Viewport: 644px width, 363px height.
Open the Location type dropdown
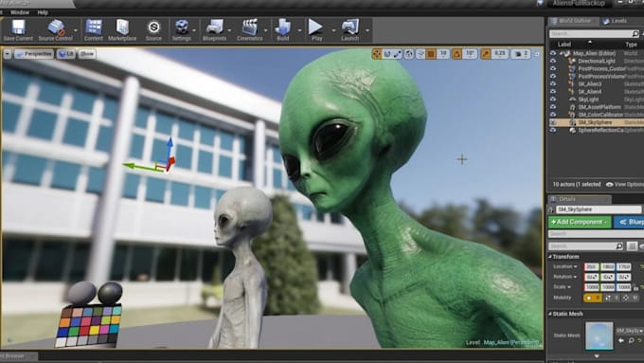tap(565, 266)
